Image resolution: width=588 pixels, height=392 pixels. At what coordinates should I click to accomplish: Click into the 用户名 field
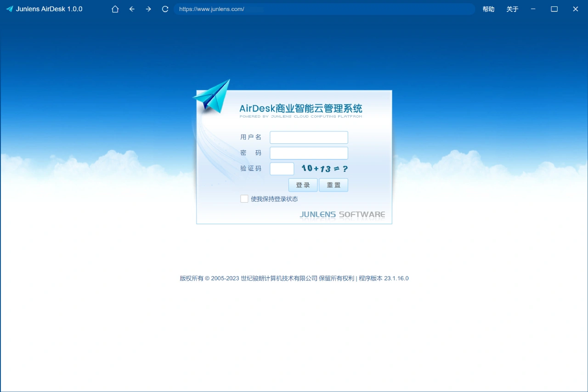coord(309,137)
